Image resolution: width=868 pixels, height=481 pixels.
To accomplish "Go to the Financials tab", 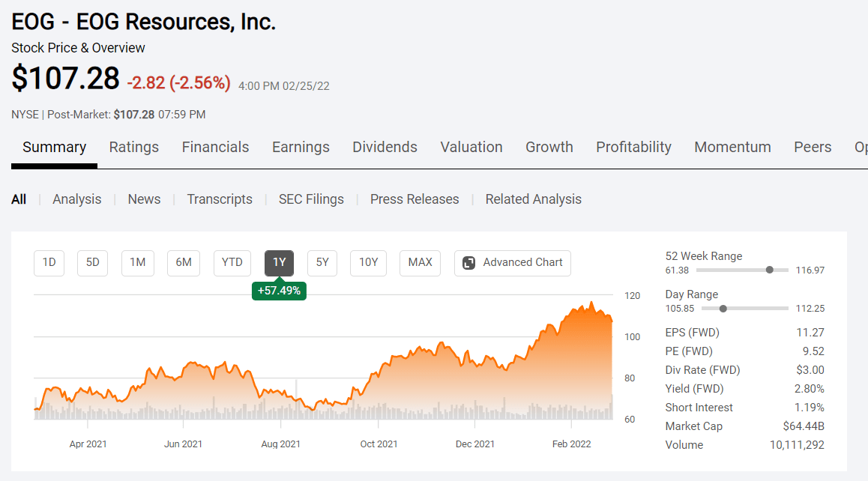I will click(215, 148).
